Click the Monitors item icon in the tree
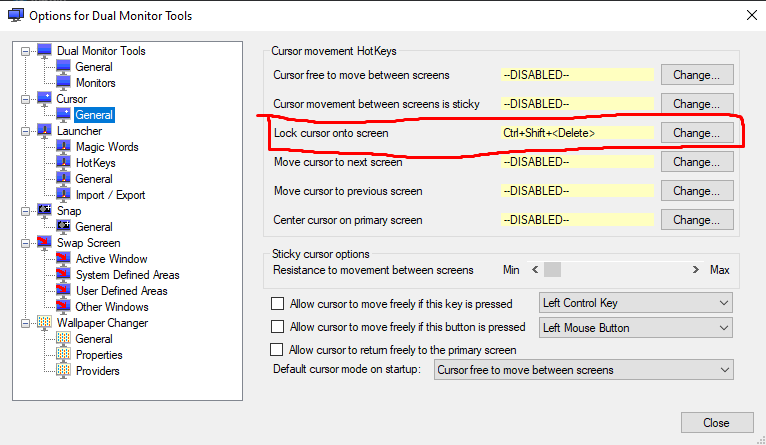This screenshot has width=766, height=445. (x=64, y=83)
